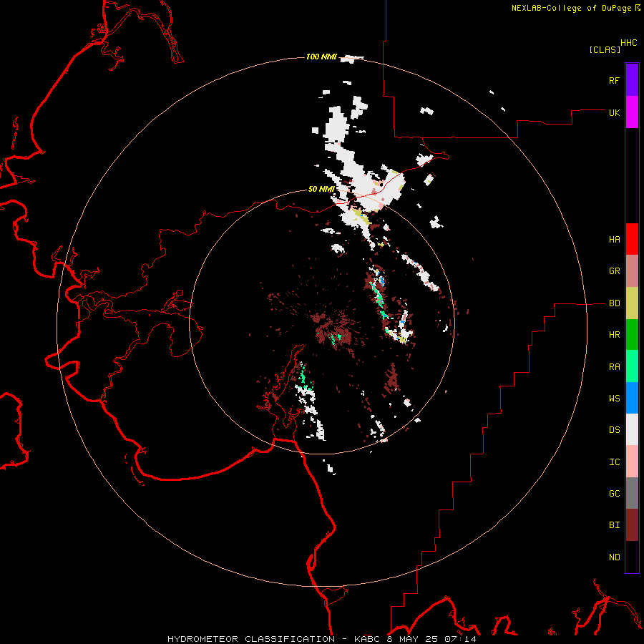644x644 pixels.
Task: Click the GC legend label
Action: click(x=614, y=494)
